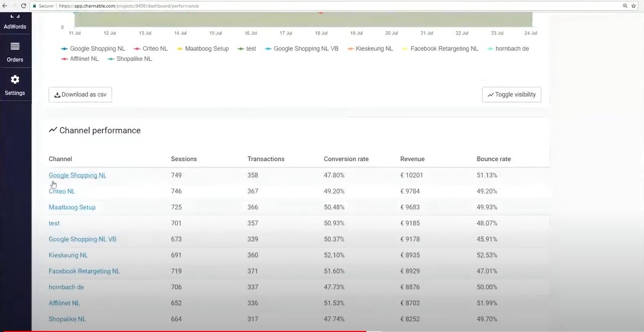644x332 pixels.
Task: Toggle Google Shopping NL VB legend series
Action: coord(302,48)
